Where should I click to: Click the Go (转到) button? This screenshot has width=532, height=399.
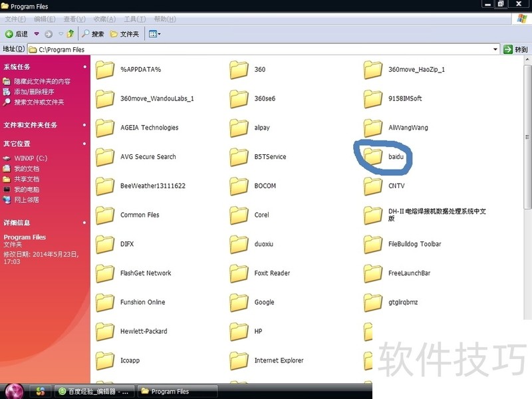516,49
